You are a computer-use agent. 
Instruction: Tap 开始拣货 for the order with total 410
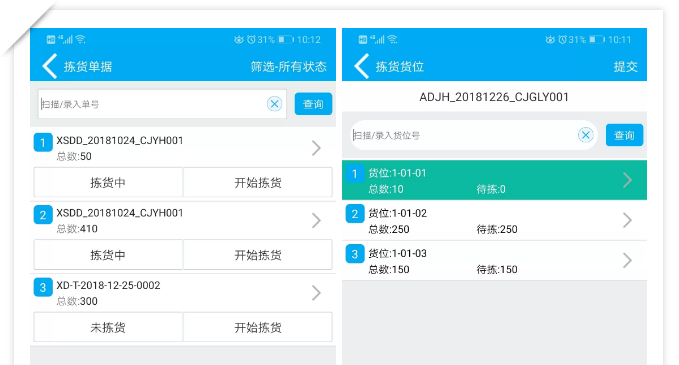click(258, 255)
